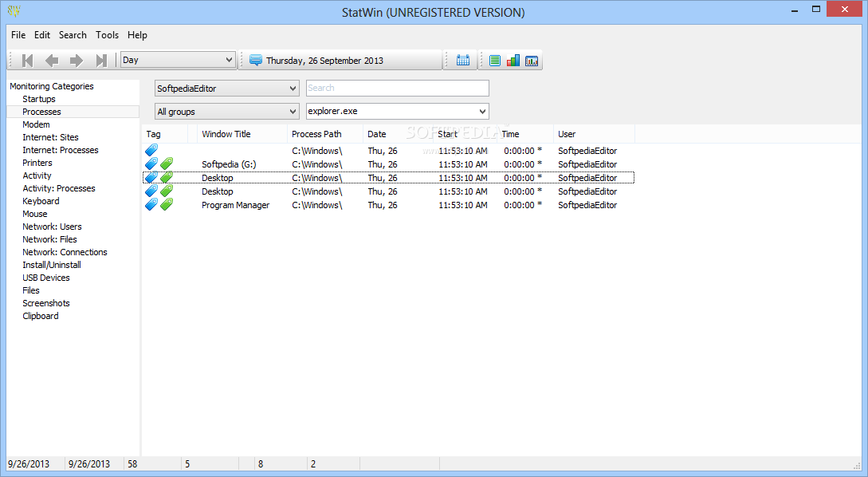Click blue tag in Program Manager row
Image resolution: width=868 pixels, height=477 pixels.
[x=151, y=204]
